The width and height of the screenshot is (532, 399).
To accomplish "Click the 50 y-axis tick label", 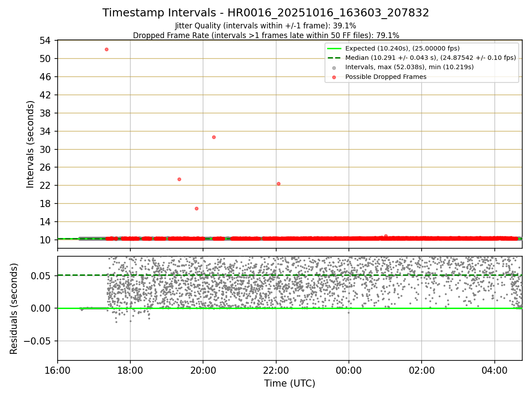I will point(46,59).
